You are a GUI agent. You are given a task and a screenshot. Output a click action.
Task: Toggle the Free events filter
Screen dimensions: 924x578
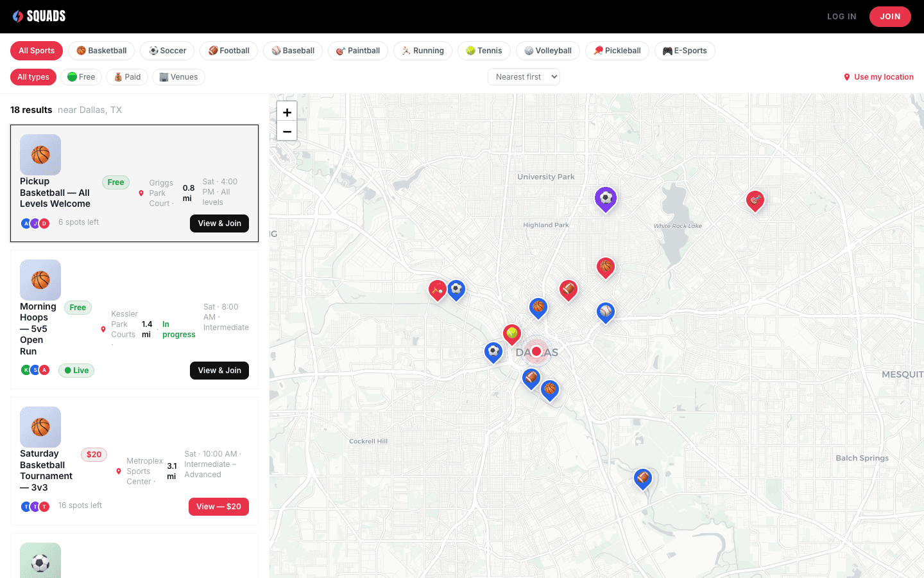tap(81, 76)
